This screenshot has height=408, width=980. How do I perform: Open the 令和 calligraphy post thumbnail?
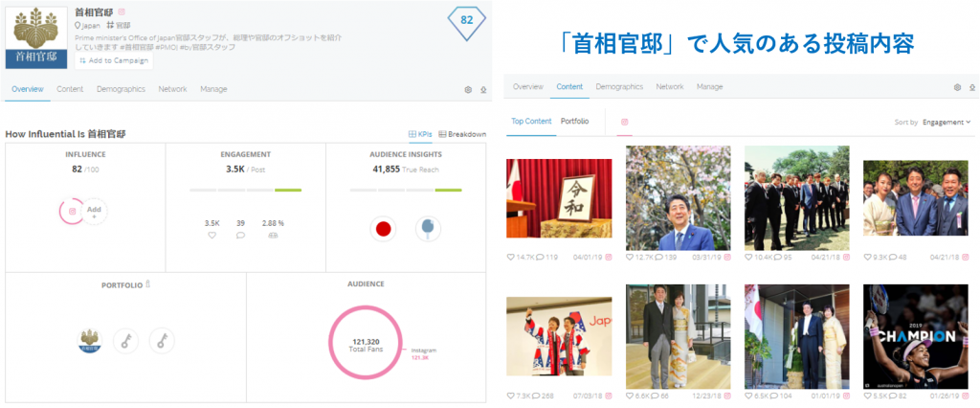(558, 198)
